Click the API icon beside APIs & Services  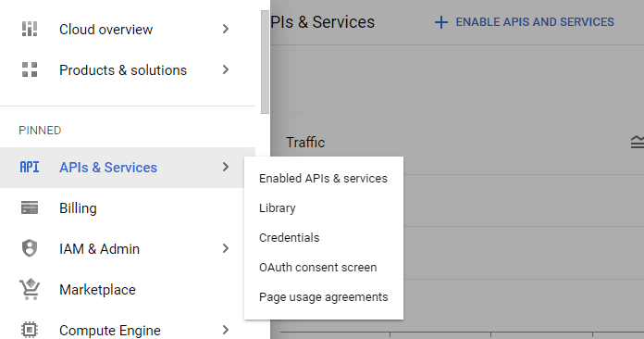pos(30,168)
